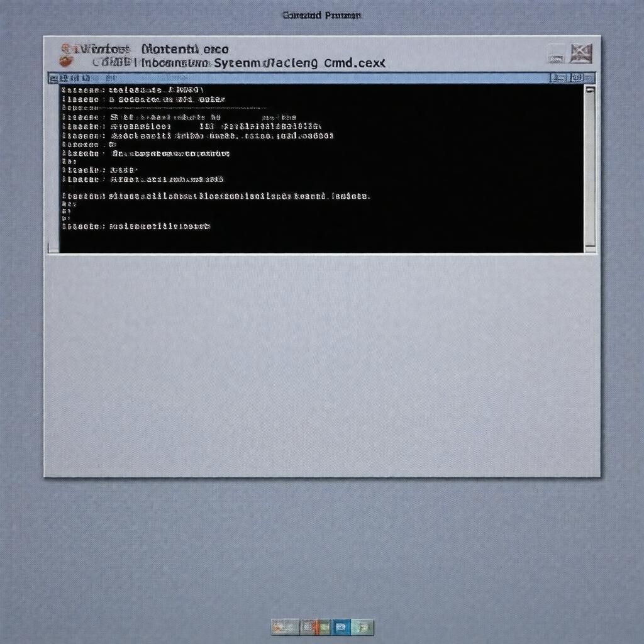The width and height of the screenshot is (644, 644).
Task: Select the blue icon in the bottom dock
Action: (340, 626)
